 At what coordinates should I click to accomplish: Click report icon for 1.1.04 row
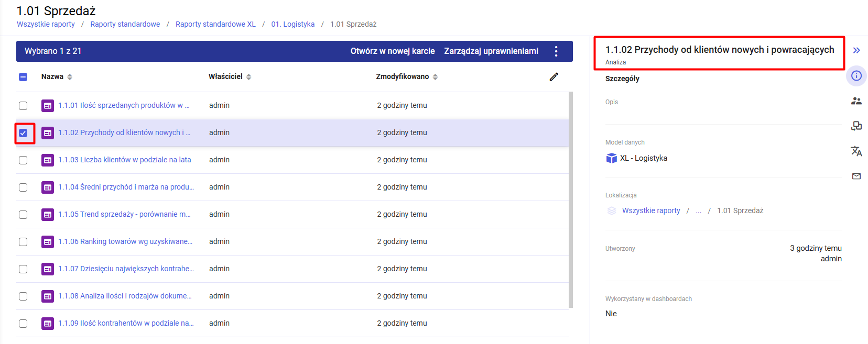coord(48,187)
